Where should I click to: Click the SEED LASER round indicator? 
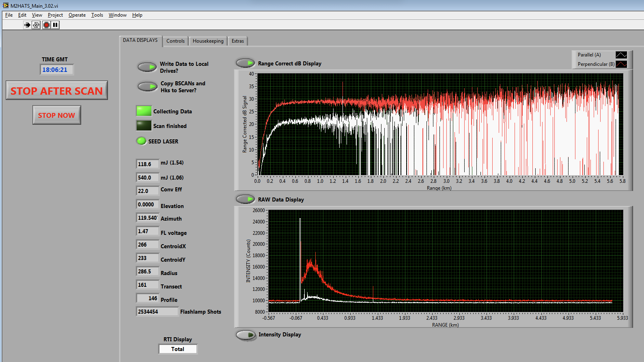click(x=141, y=141)
